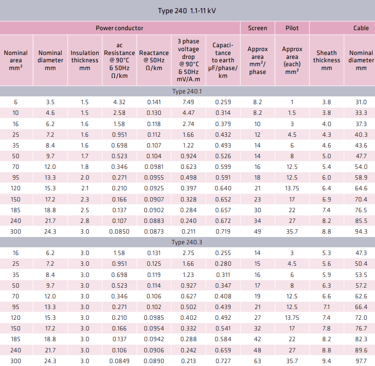Select the 'Capacitance to earth' column header
Viewport: 375px width, 366px height.
point(223,60)
